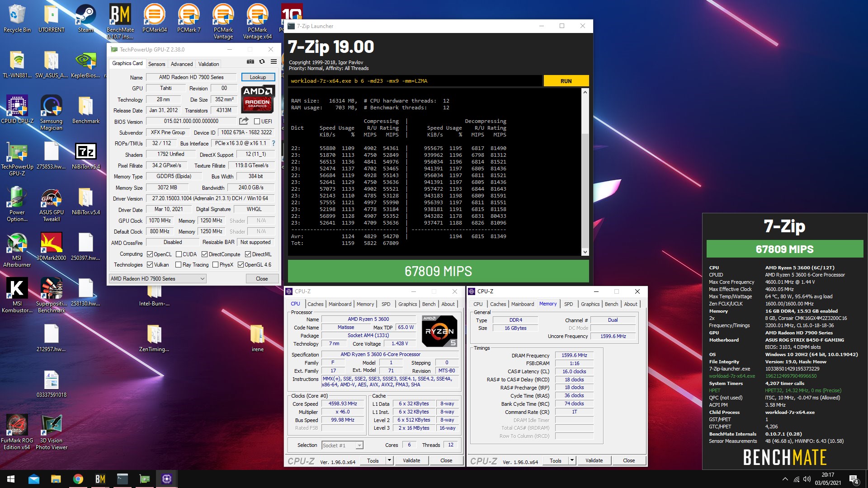
Task: Toggle the CUDA checkbox
Action: [x=179, y=254]
